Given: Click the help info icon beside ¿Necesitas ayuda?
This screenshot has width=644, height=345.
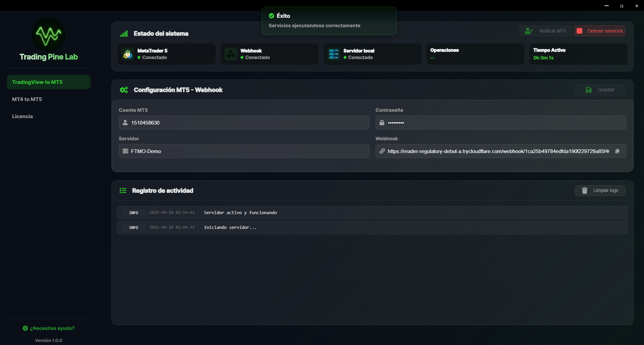Looking at the screenshot, I should tap(25, 328).
